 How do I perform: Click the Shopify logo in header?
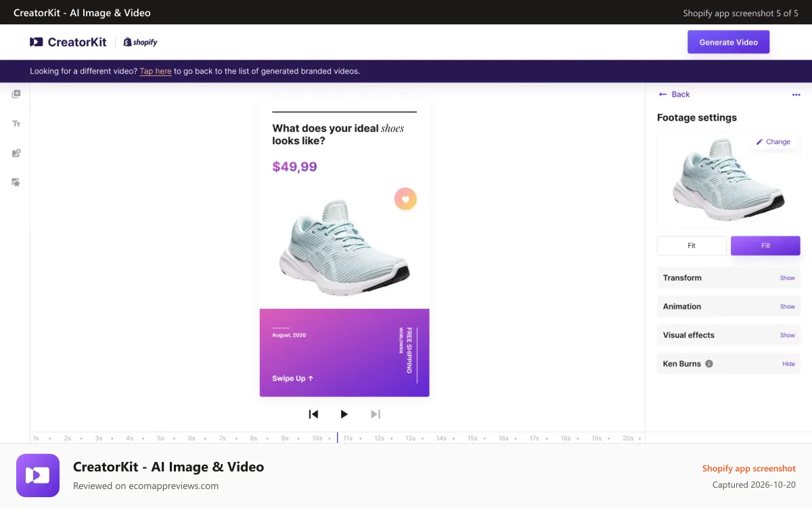coord(140,42)
